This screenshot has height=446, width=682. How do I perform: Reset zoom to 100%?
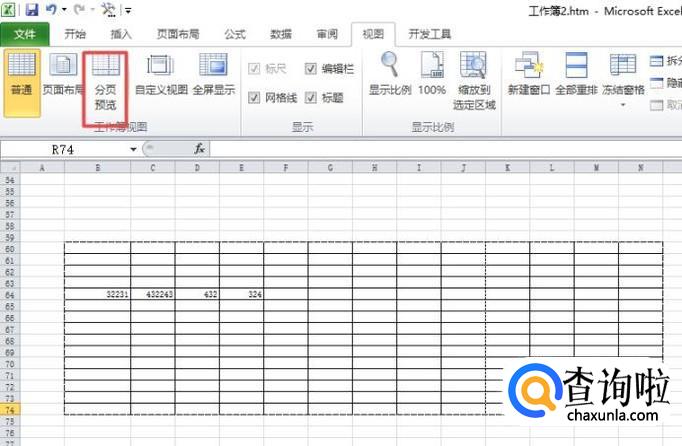point(432,74)
